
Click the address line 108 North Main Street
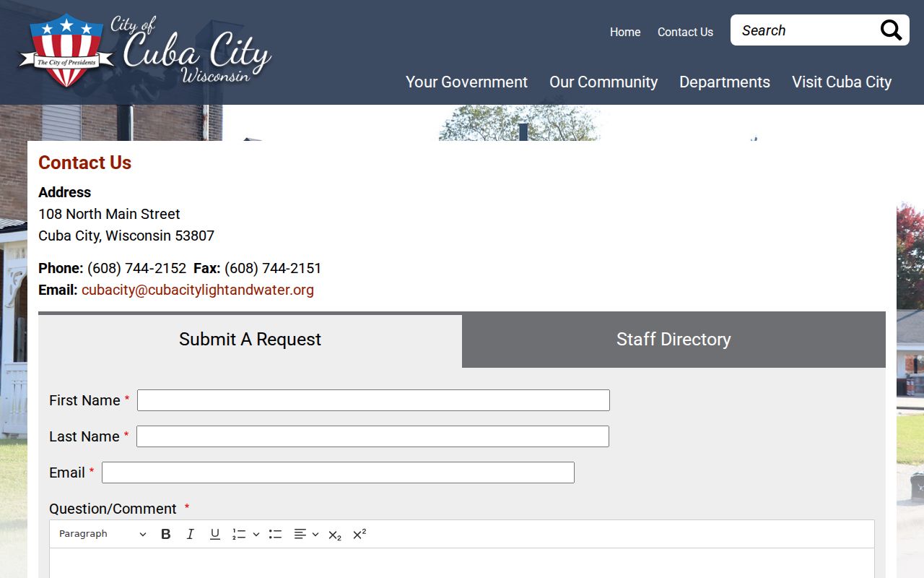tap(109, 214)
